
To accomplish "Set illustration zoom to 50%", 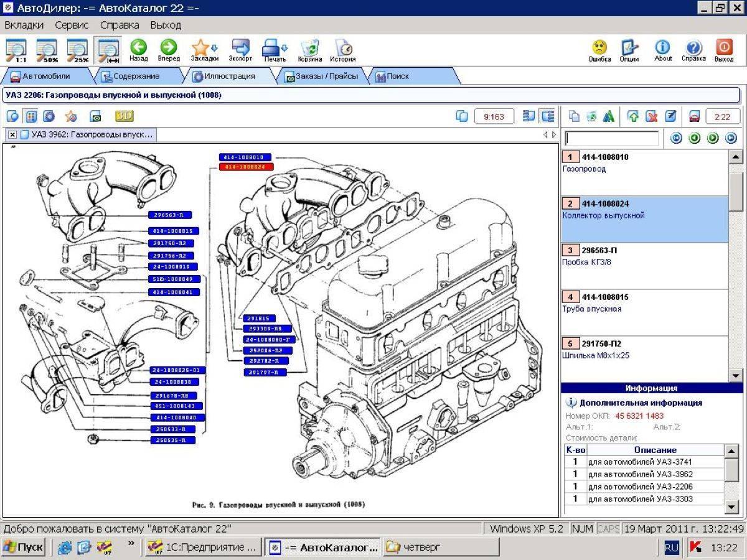I will point(47,50).
